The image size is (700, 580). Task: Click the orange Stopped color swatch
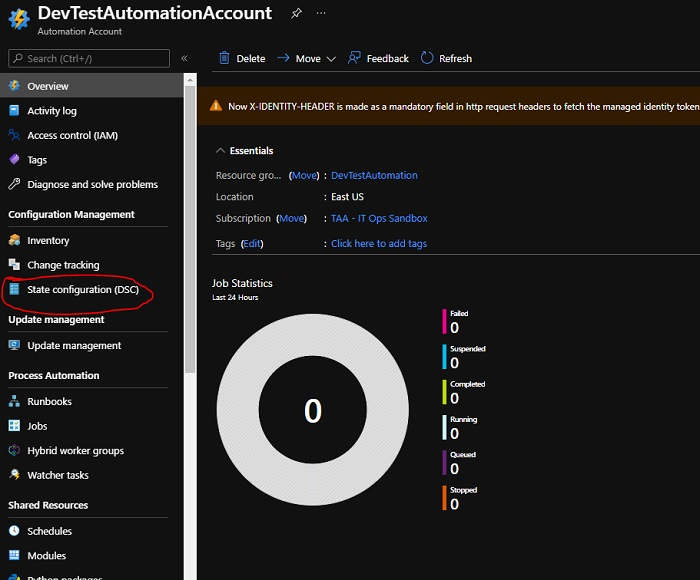(x=444, y=498)
